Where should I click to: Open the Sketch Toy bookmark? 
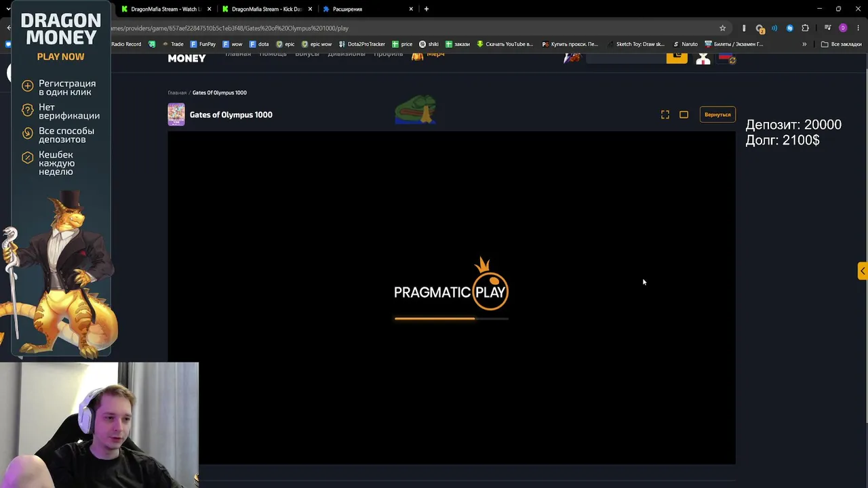[635, 44]
